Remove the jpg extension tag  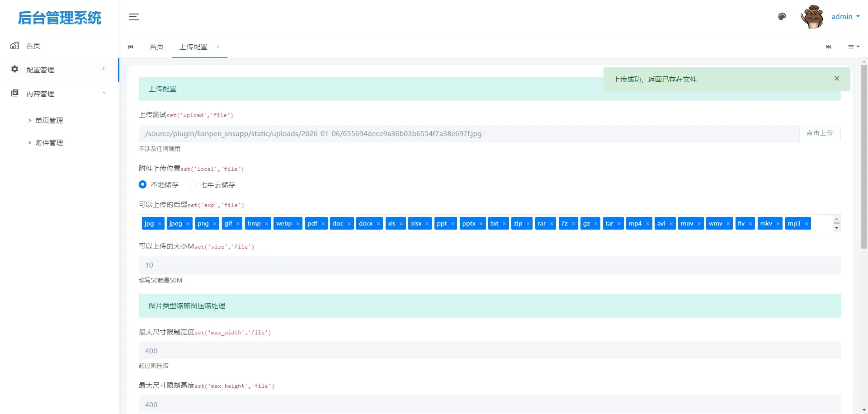pyautogui.click(x=160, y=224)
